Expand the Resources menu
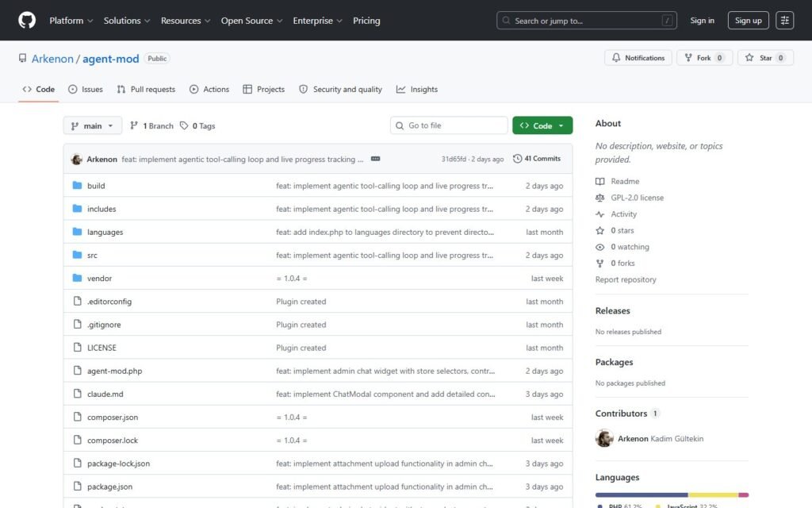Image resolution: width=812 pixels, height=508 pixels. point(186,20)
